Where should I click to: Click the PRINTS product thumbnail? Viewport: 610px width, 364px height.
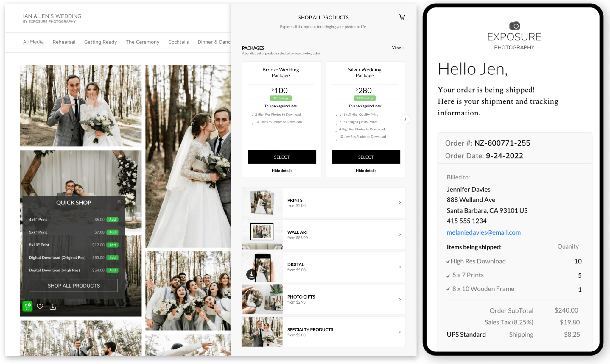tap(262, 202)
